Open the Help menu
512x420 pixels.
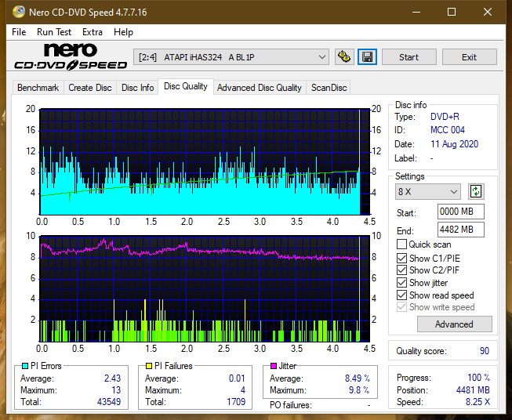click(x=123, y=32)
